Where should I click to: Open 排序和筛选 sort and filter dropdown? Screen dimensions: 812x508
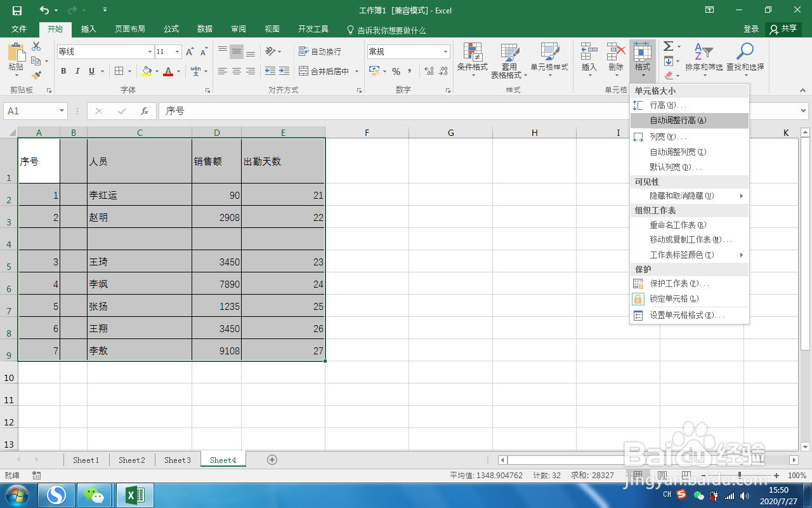click(704, 61)
